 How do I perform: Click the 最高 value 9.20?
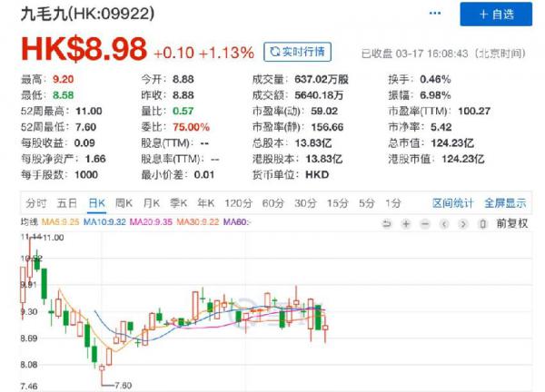[63, 79]
